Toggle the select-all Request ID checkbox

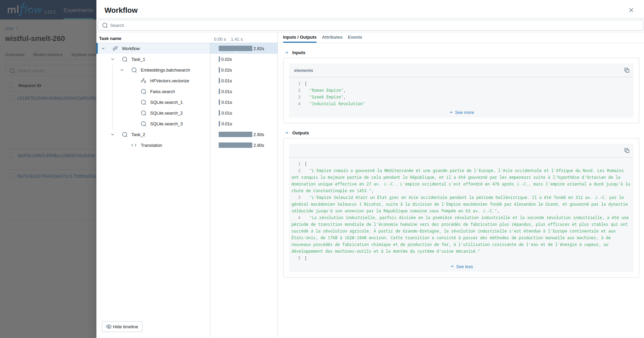point(10,85)
